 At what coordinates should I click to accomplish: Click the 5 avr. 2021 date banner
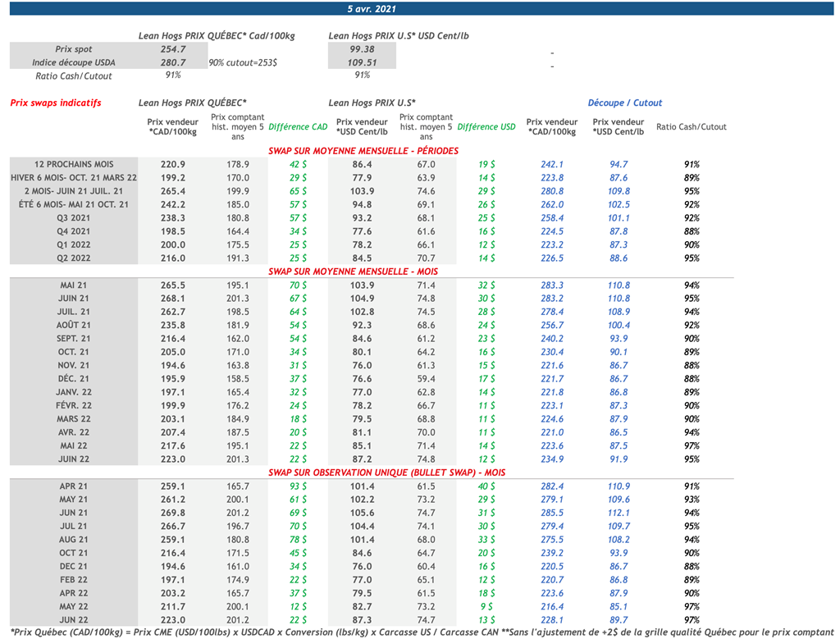coord(422,8)
